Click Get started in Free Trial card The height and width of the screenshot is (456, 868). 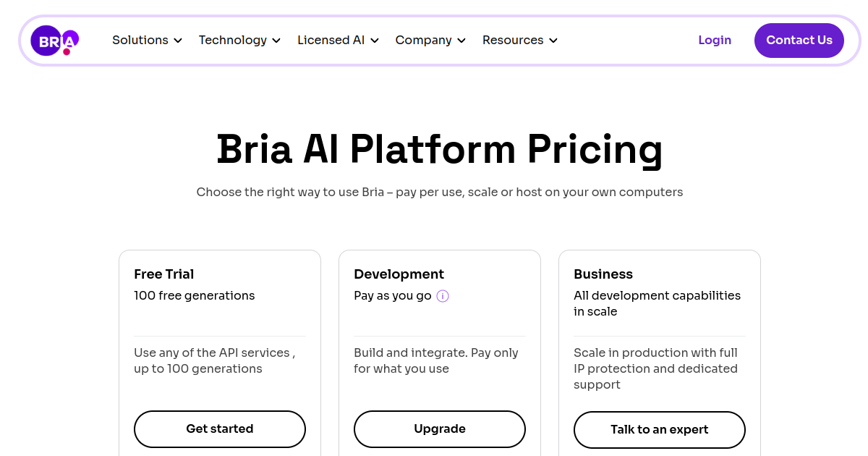coord(220,428)
